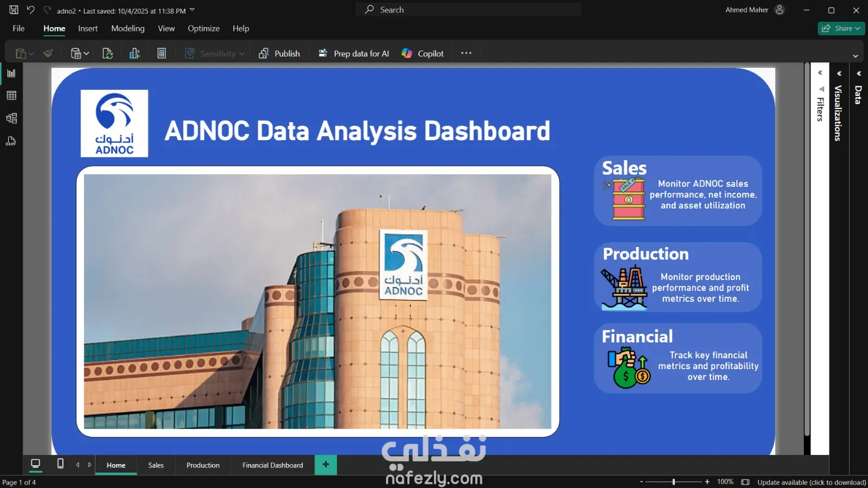Click the Data pane label
868x488 pixels.
pos(858,95)
